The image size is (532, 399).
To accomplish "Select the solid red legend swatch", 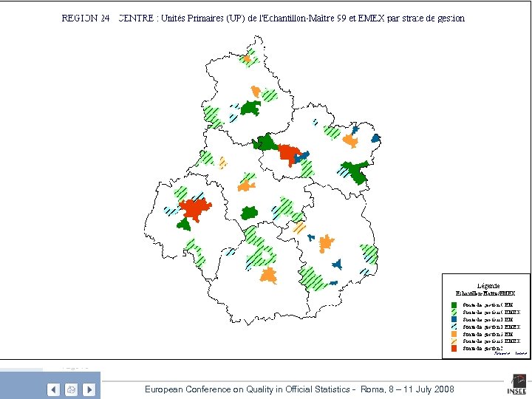I will point(454,348).
